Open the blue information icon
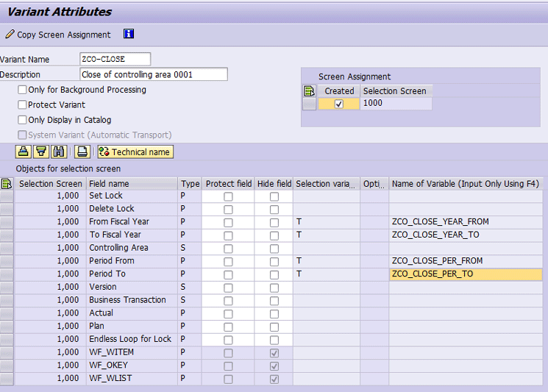548x392 pixels. pyautogui.click(x=129, y=34)
